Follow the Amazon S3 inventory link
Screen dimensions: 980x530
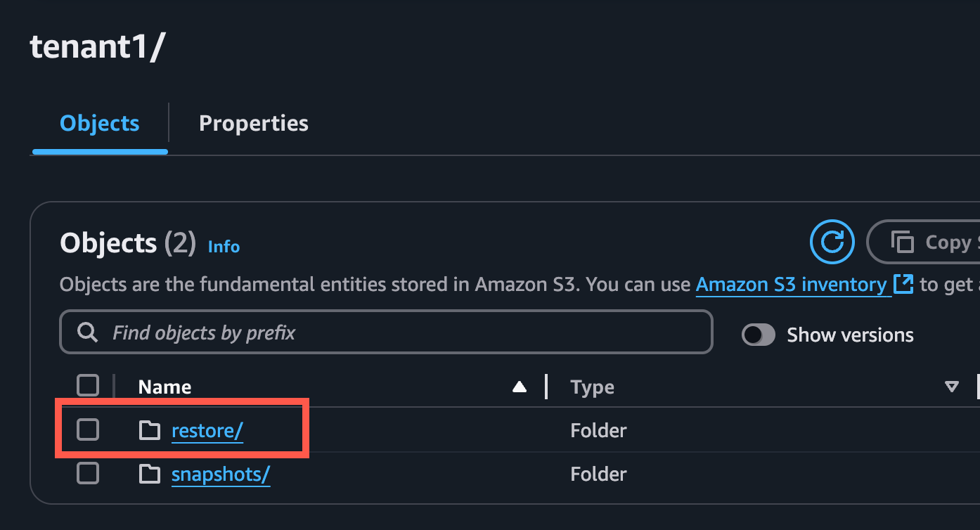(x=791, y=284)
